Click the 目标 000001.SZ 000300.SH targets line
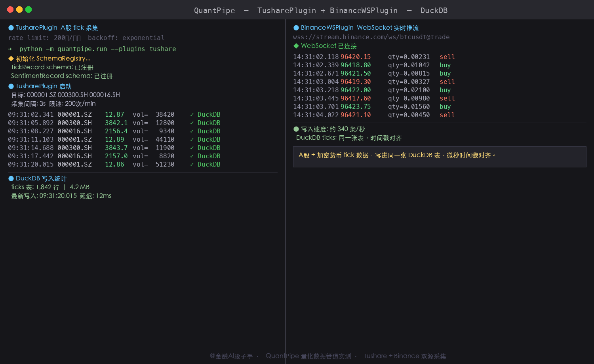This screenshot has height=364, width=594. 66,95
